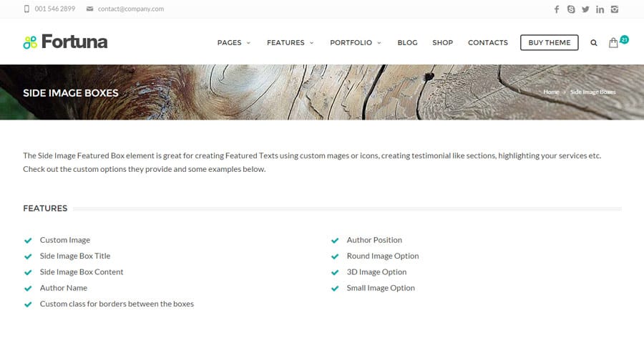Click the Fortuna logo
Screen dimensions: 644x356
point(65,42)
